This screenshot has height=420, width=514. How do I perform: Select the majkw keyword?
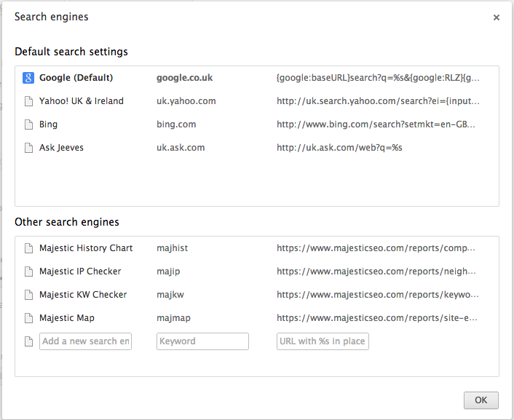(x=170, y=294)
